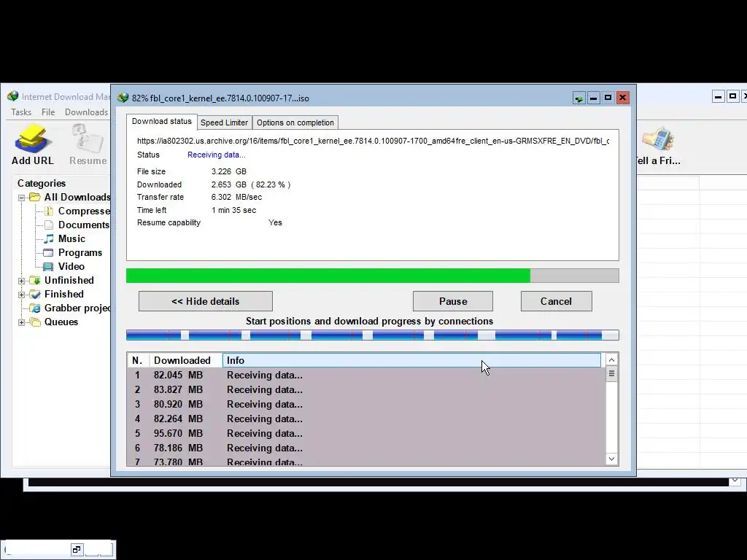Open the Tasks menu
The height and width of the screenshot is (560, 747).
click(21, 112)
